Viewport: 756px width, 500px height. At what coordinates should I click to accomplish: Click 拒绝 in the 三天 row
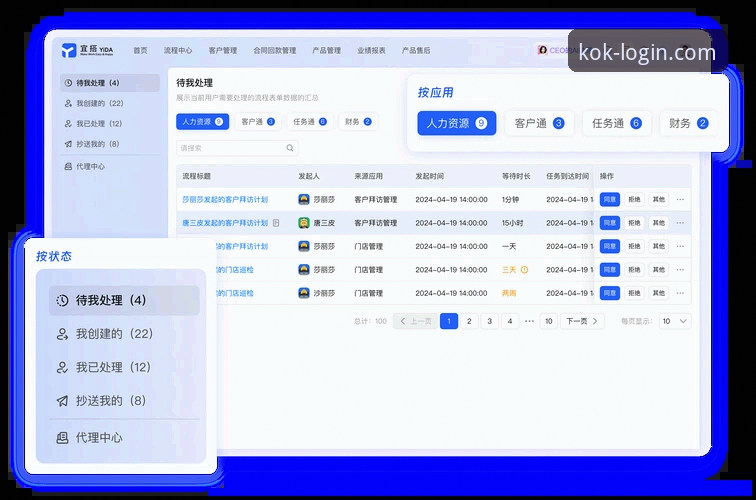click(x=634, y=270)
